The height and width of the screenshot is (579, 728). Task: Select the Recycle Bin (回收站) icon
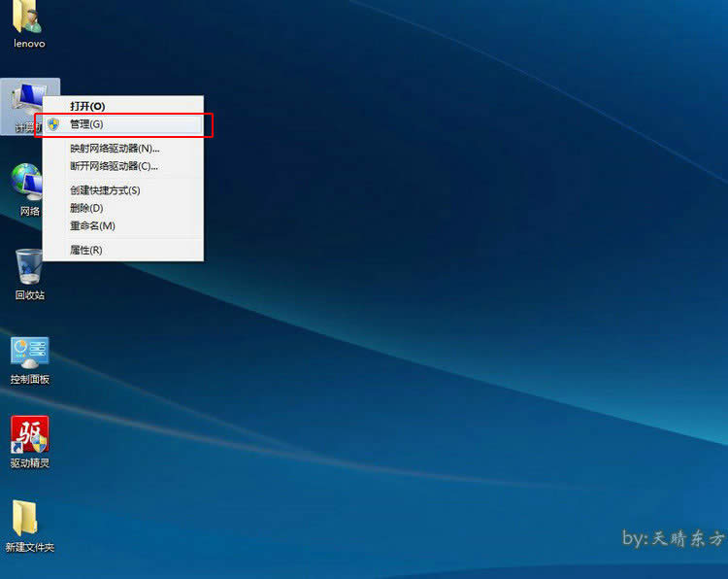[x=29, y=266]
